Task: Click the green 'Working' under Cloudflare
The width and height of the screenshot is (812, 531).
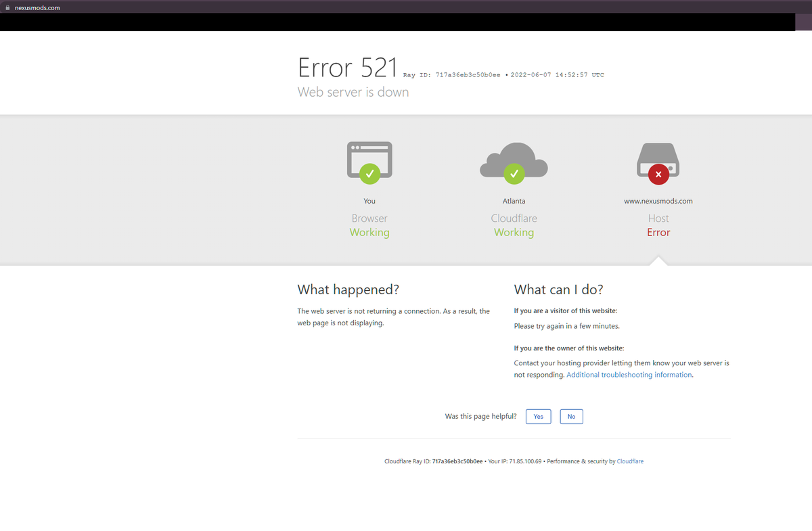Action: [x=514, y=233]
